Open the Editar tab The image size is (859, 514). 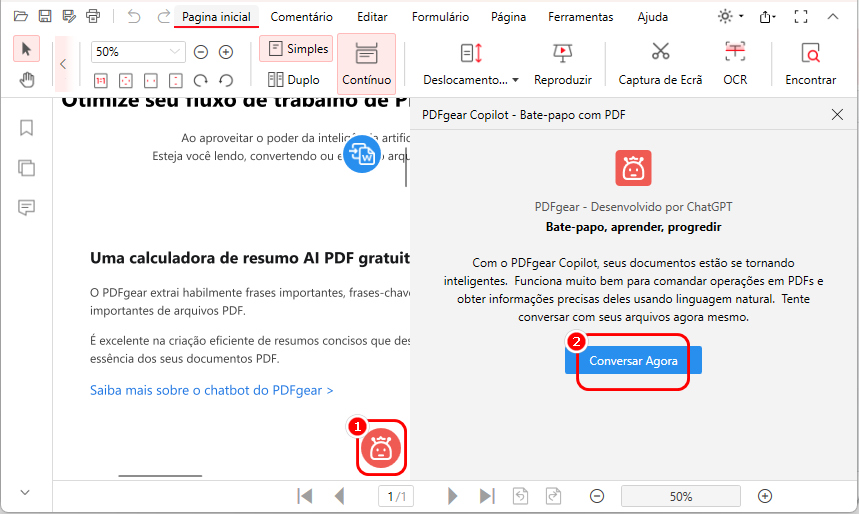coord(372,17)
